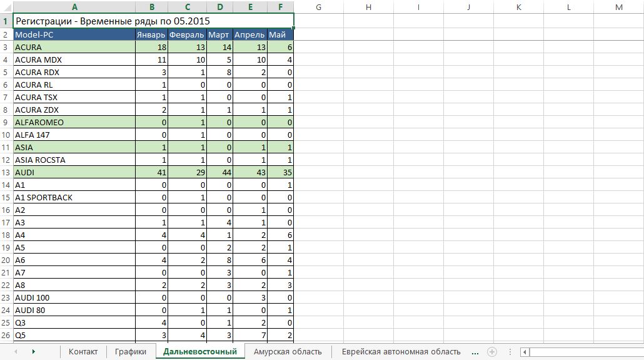644x360 pixels.
Task: Select column H header
Action: (x=368, y=7)
